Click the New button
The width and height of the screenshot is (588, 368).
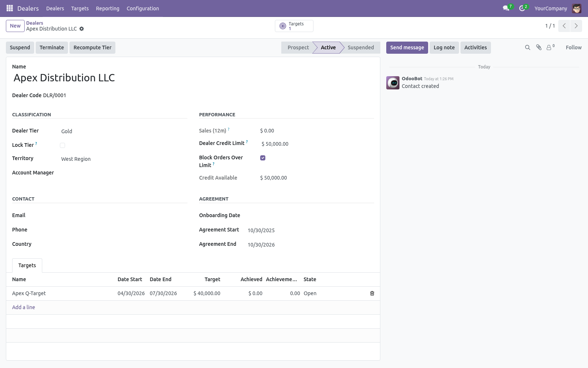tap(15, 26)
